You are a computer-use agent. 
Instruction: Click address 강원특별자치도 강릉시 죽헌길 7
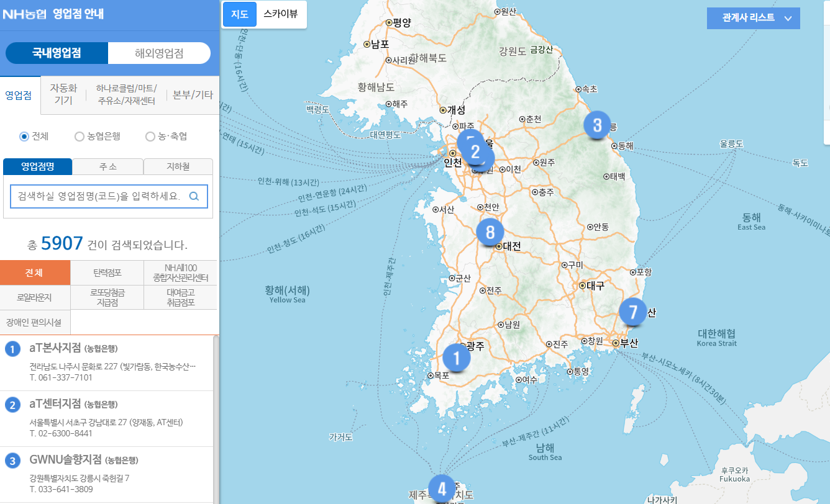tap(79, 478)
